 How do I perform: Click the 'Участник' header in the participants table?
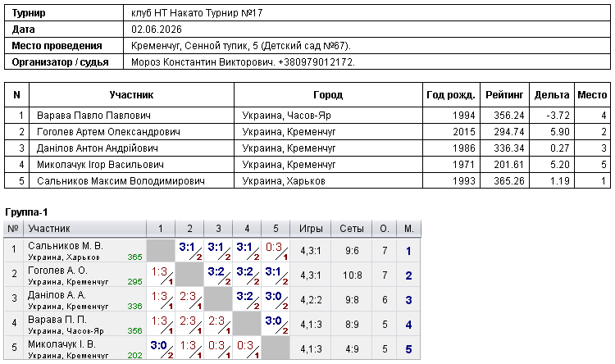pyautogui.click(x=131, y=95)
